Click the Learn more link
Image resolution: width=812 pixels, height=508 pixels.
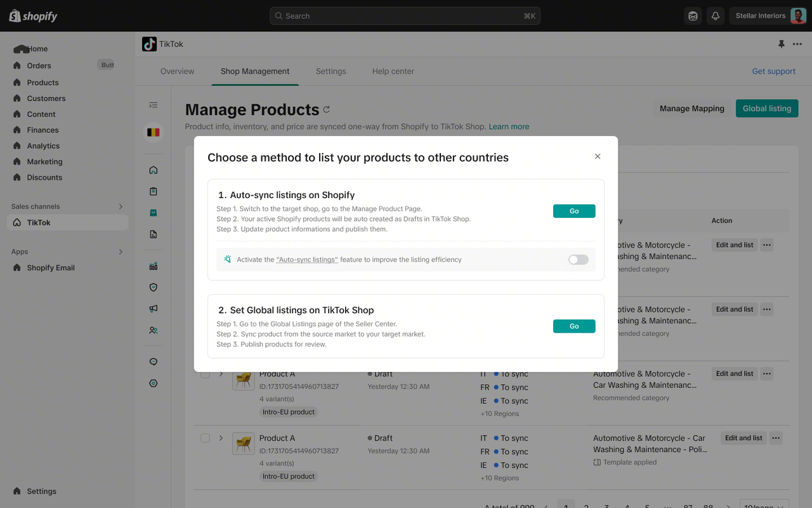[509, 126]
